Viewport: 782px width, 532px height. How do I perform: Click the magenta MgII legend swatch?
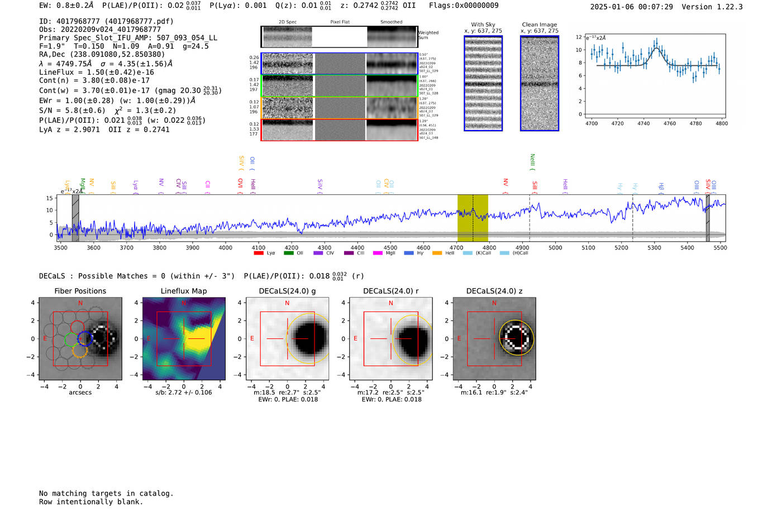pyautogui.click(x=378, y=253)
